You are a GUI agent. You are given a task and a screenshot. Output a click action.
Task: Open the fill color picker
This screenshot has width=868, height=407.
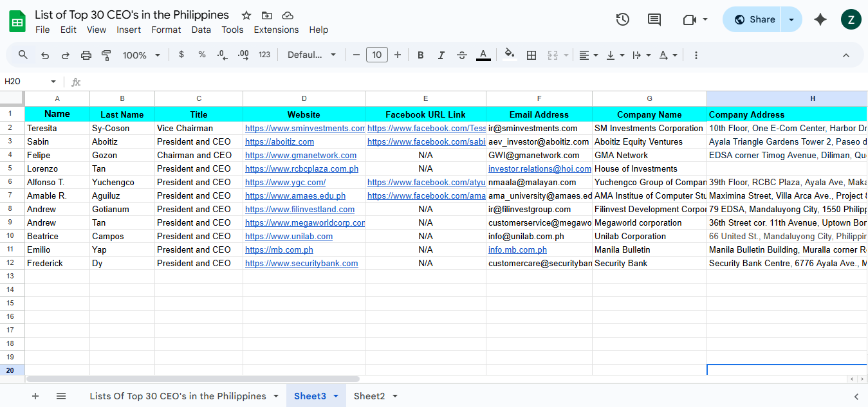(x=509, y=55)
